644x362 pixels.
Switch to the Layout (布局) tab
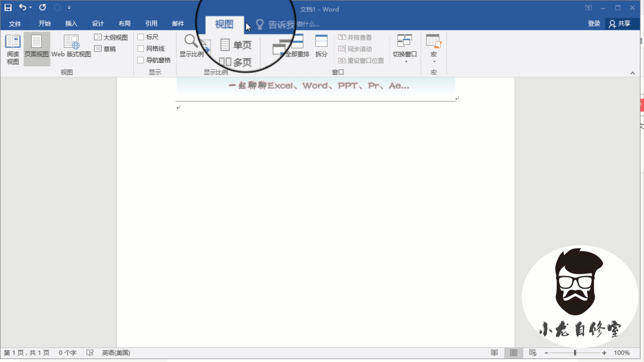124,23
